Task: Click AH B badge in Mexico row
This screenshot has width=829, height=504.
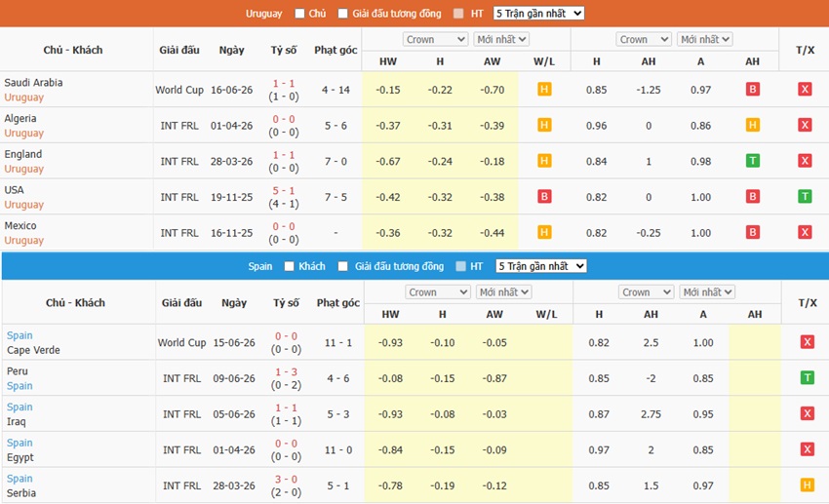Action: (752, 232)
